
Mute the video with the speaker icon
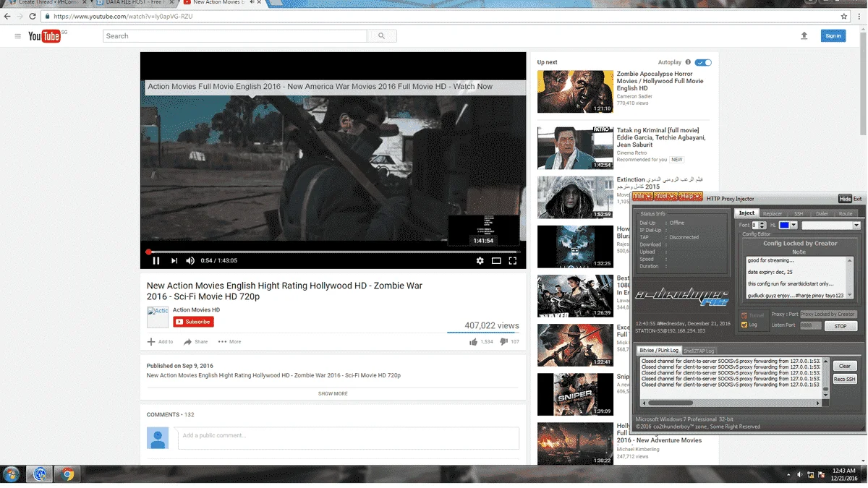190,260
